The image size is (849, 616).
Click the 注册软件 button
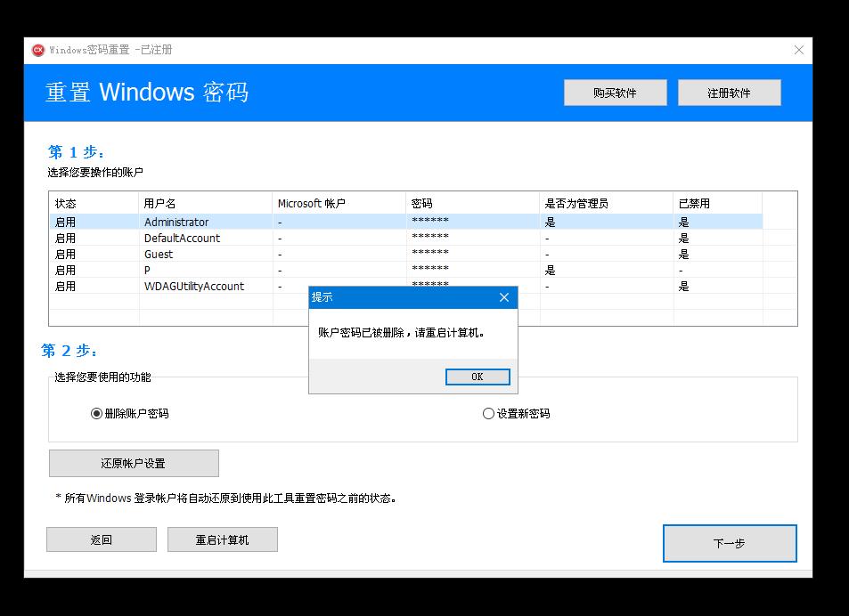pos(730,93)
